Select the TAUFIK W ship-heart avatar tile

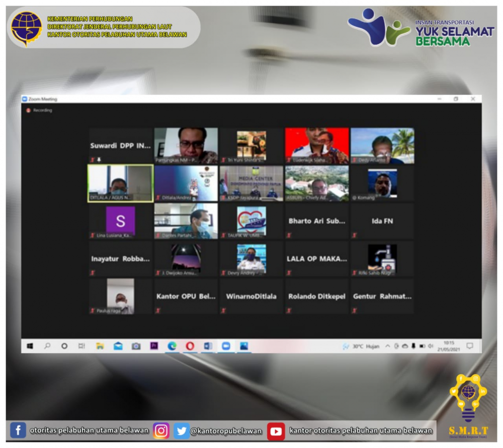[x=251, y=221]
